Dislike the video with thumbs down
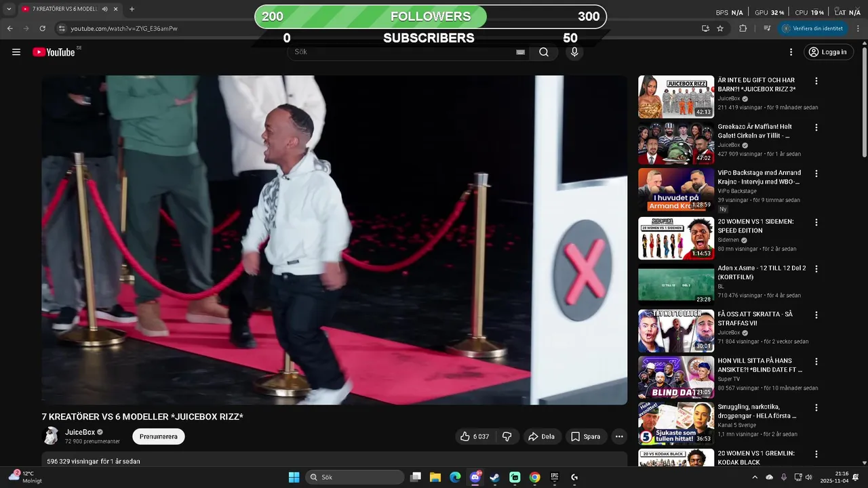The height and width of the screenshot is (488, 868). click(507, 436)
